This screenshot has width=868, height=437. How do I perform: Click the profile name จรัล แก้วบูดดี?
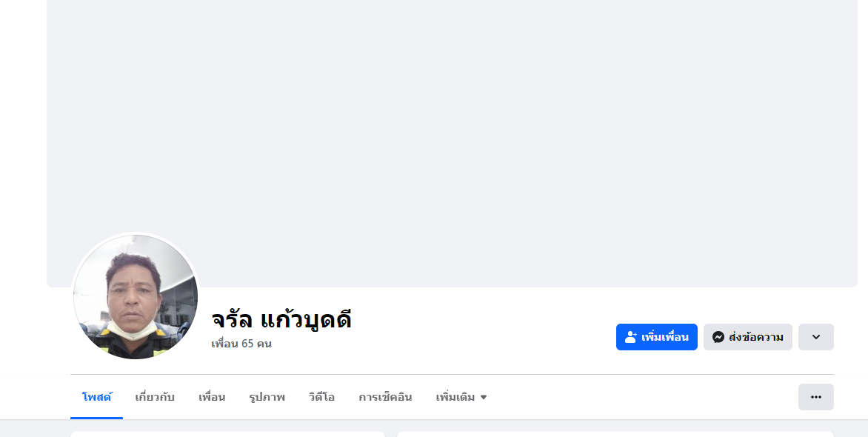click(x=281, y=319)
